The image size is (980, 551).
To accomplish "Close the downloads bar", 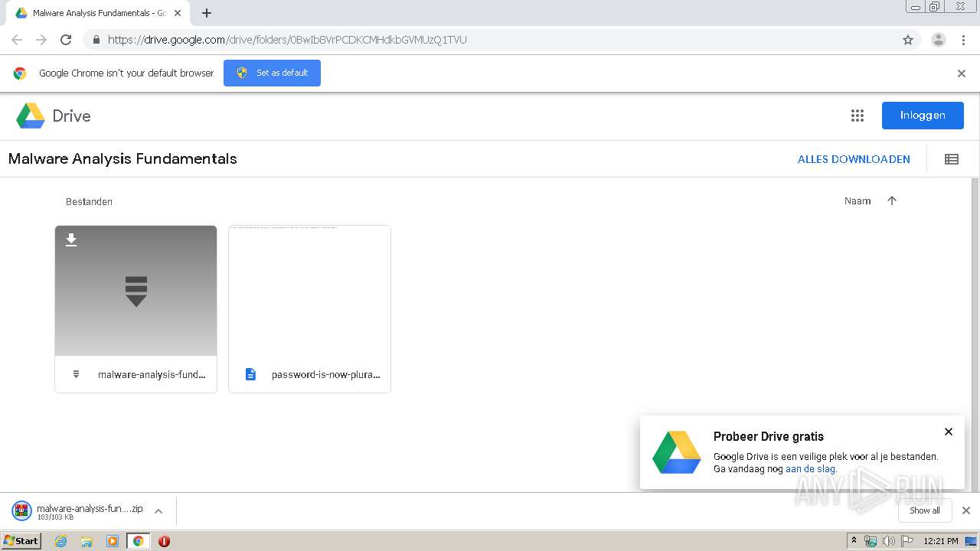I will 966,510.
